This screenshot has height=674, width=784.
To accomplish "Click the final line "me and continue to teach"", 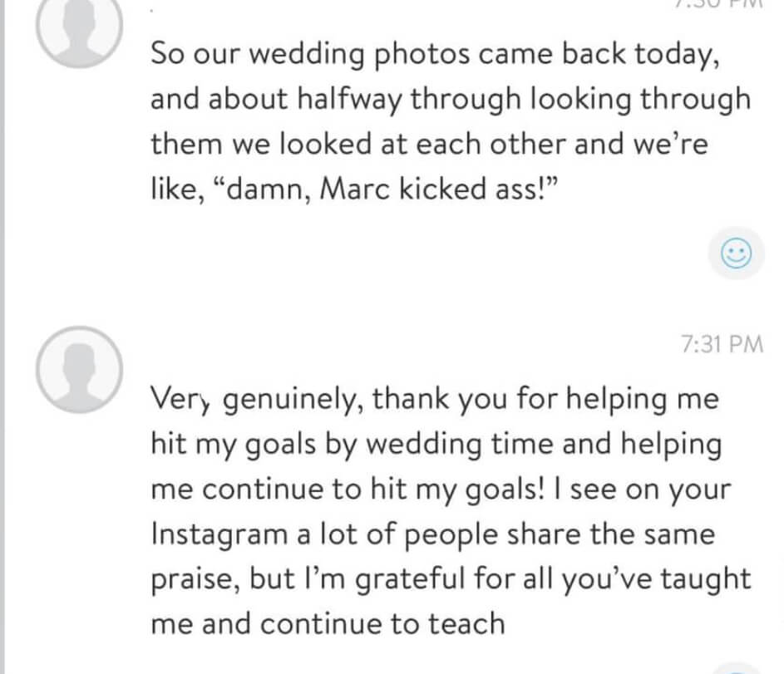I will pyautogui.click(x=328, y=623).
